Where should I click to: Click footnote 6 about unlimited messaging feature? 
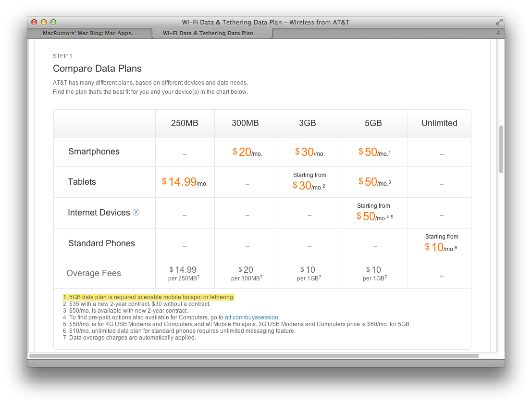(179, 331)
